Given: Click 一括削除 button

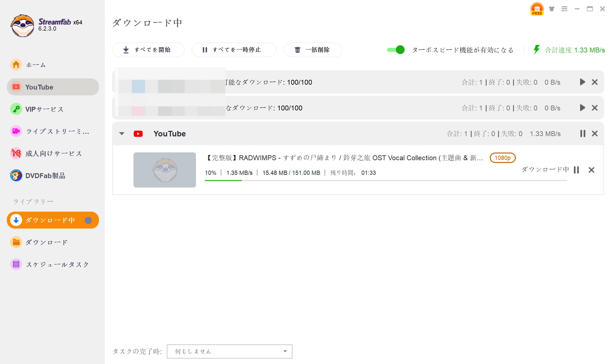Looking at the screenshot, I should point(313,50).
